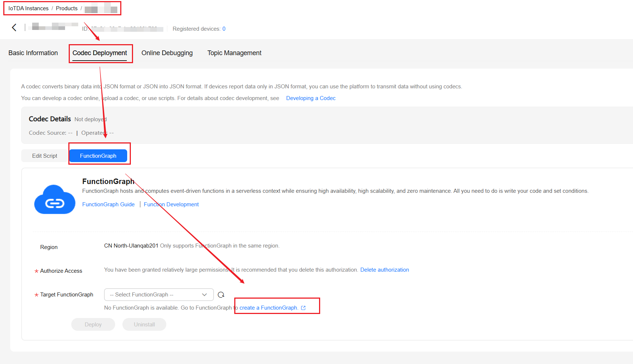The width and height of the screenshot is (633, 364).
Task: Click the Deploy button
Action: (x=93, y=325)
